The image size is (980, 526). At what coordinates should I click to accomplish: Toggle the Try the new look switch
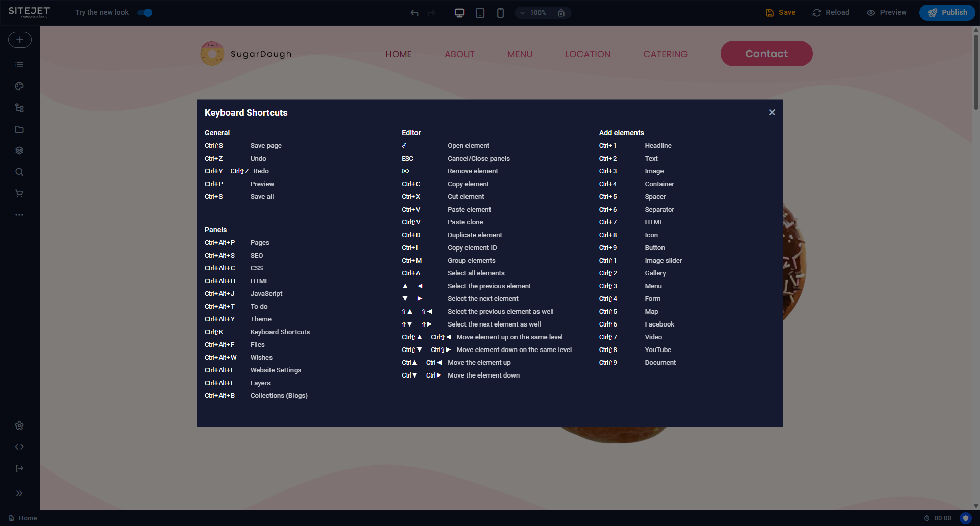145,13
